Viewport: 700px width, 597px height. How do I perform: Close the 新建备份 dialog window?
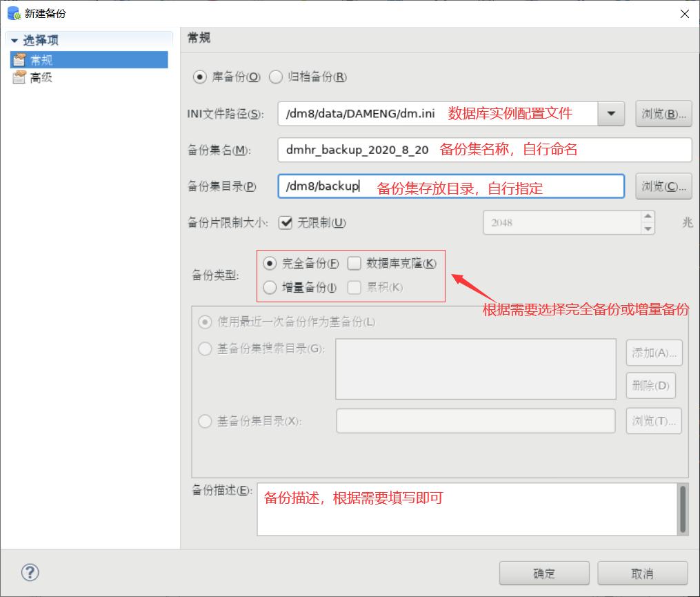(684, 14)
